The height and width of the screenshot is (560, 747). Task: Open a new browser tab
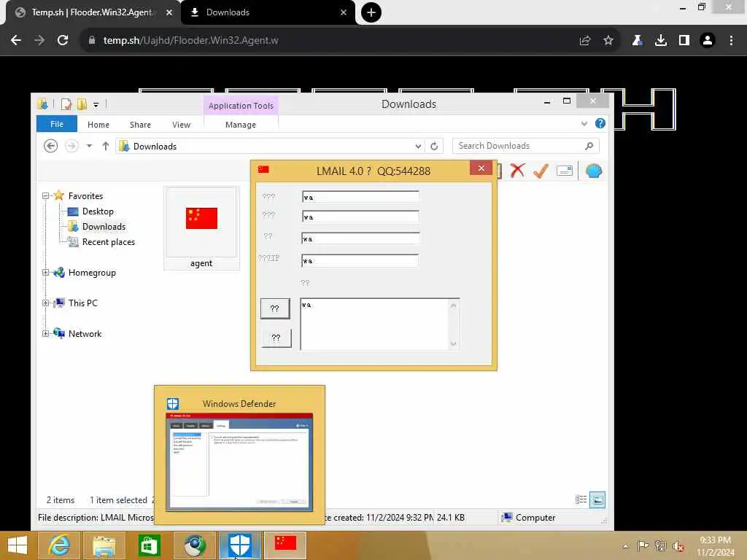(371, 12)
